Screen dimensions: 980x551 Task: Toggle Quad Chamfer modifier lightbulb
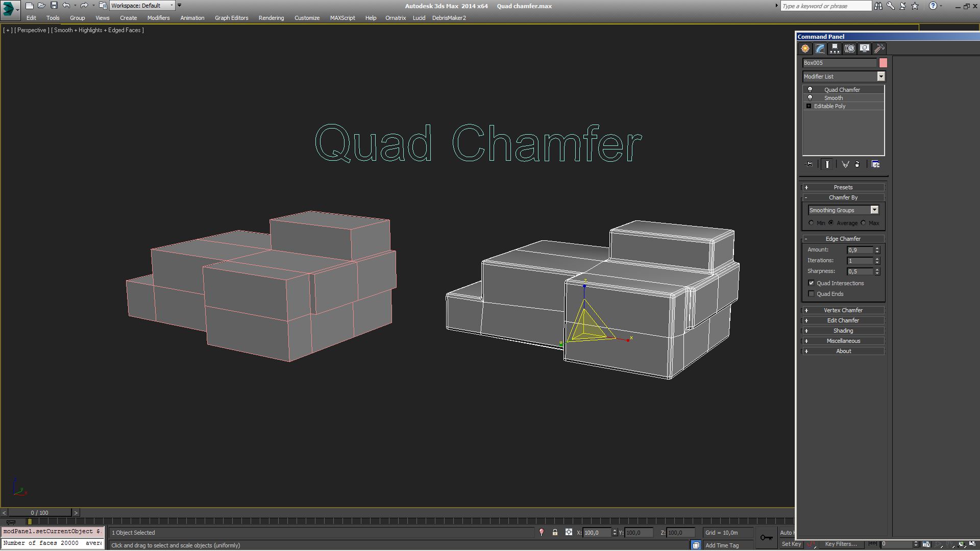(x=810, y=90)
